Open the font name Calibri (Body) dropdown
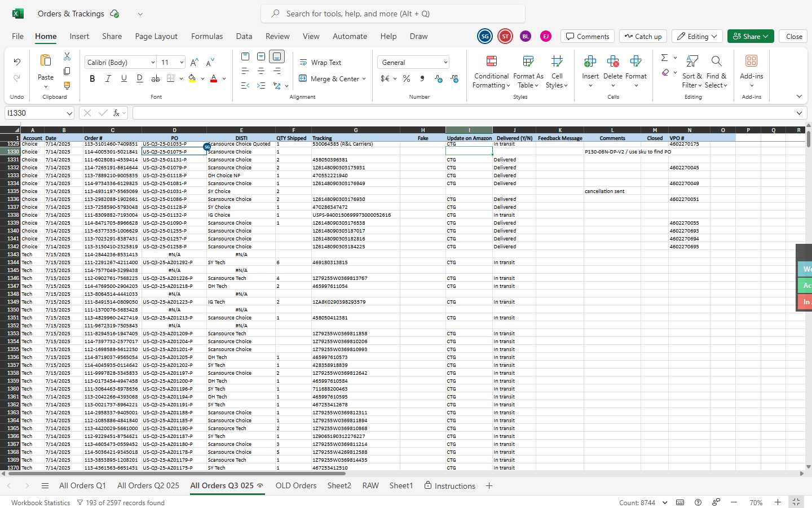 point(152,63)
